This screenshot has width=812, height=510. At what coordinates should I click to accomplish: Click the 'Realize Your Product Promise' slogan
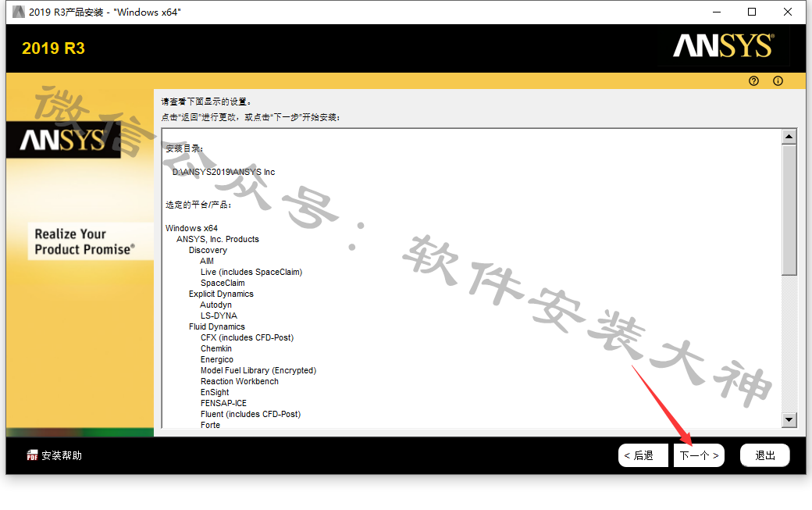point(85,242)
